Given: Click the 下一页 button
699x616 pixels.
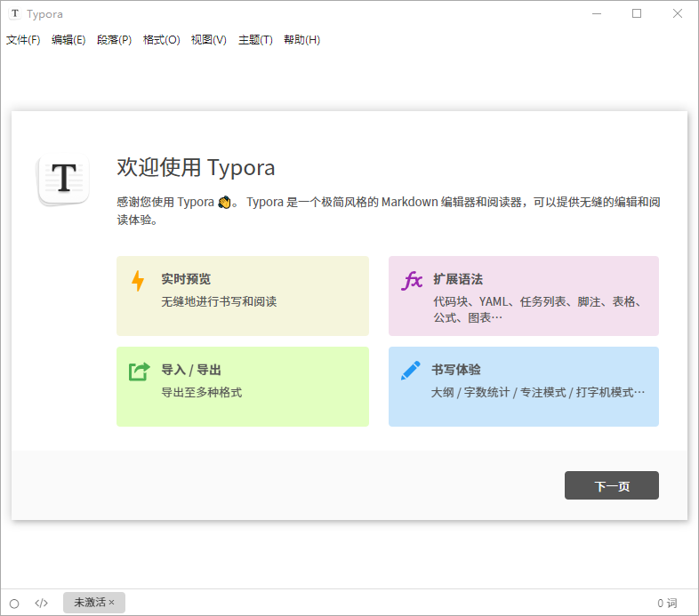Looking at the screenshot, I should [612, 485].
